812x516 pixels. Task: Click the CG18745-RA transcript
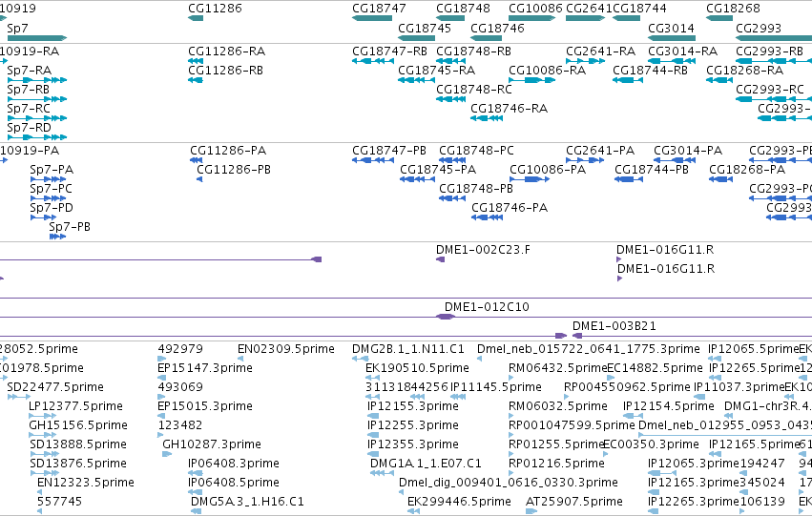point(437,71)
